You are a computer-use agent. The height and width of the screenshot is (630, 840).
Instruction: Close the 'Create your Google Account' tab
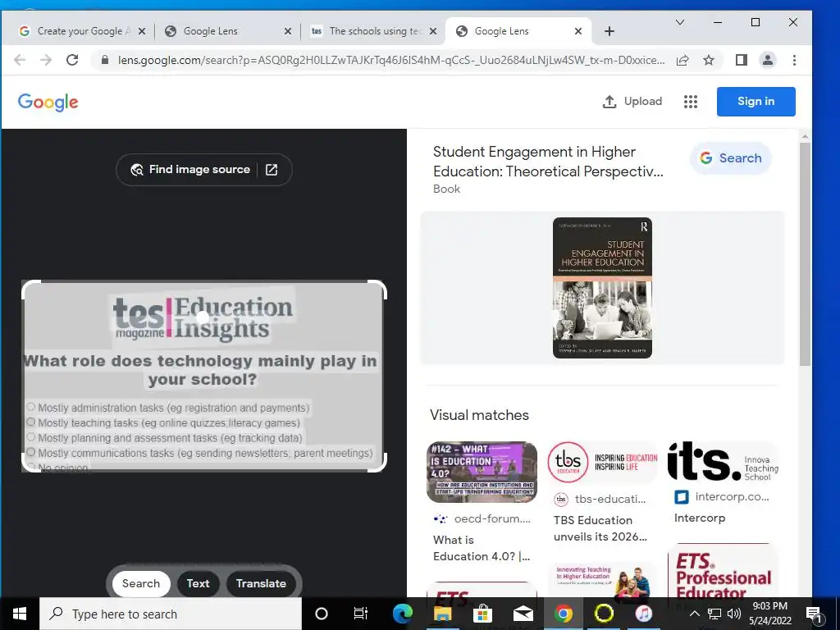pos(142,31)
